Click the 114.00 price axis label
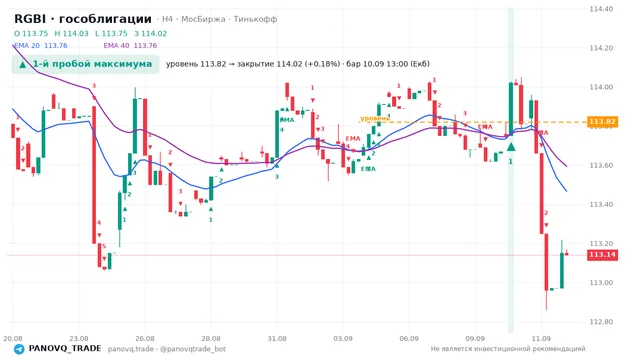The image size is (640, 360). (601, 87)
